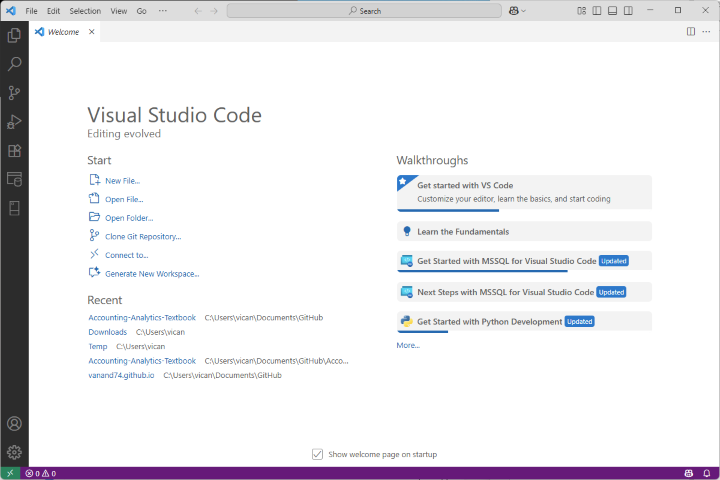Open notifications bell in status bar
The height and width of the screenshot is (480, 720).
(707, 473)
